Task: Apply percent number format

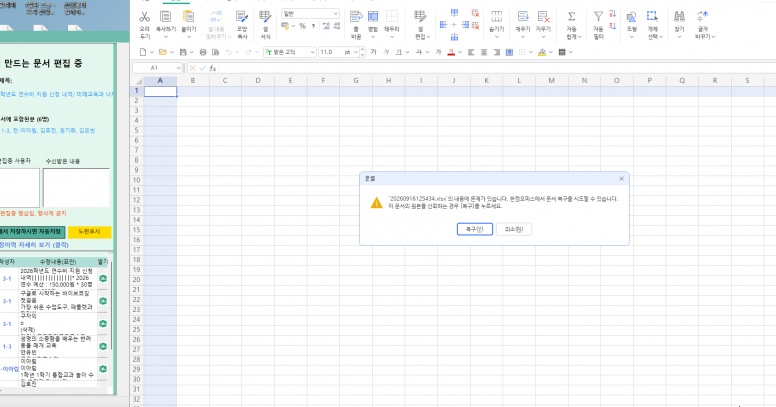Action: (302, 26)
